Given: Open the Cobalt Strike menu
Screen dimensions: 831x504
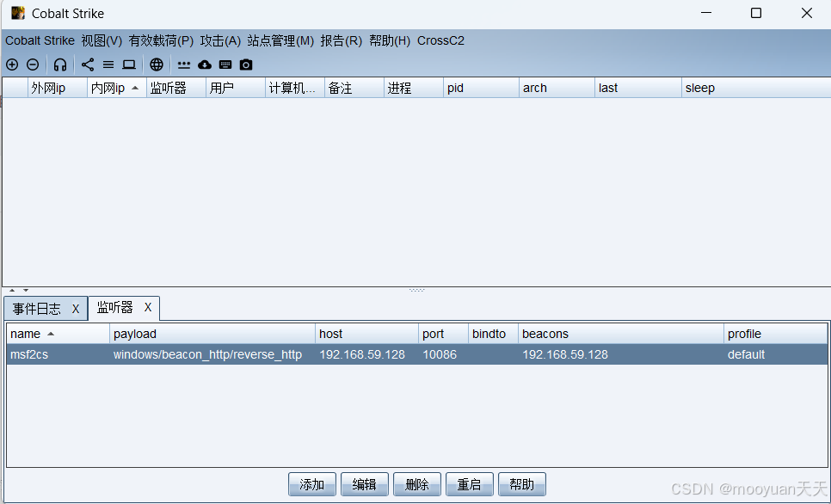Looking at the screenshot, I should pyautogui.click(x=40, y=40).
